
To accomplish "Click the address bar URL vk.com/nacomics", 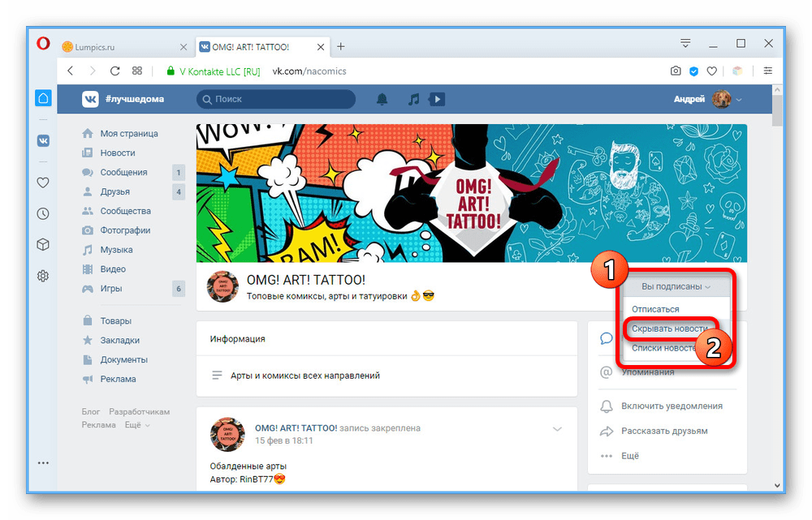I will 309,71.
